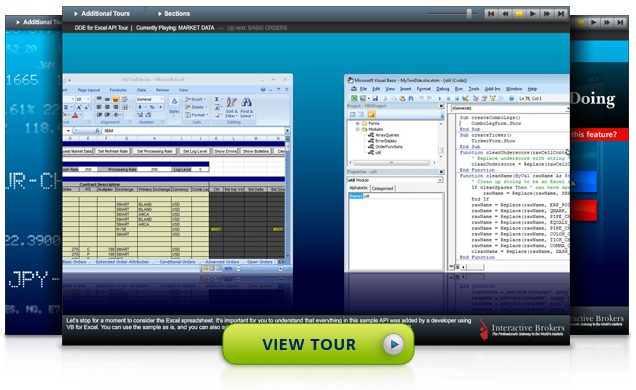Open Run menu in Visual Basic editor

(x=459, y=89)
